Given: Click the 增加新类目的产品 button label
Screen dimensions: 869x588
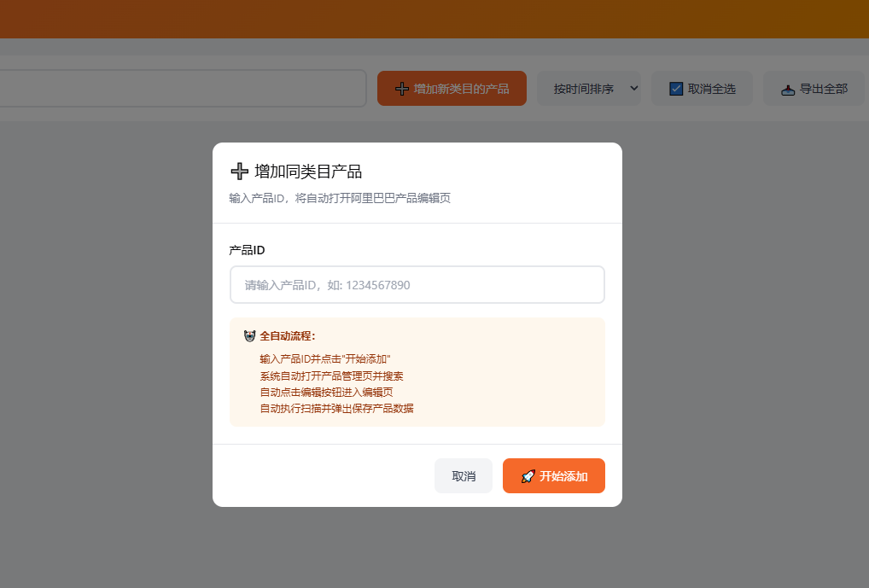Looking at the screenshot, I should pos(461,89).
